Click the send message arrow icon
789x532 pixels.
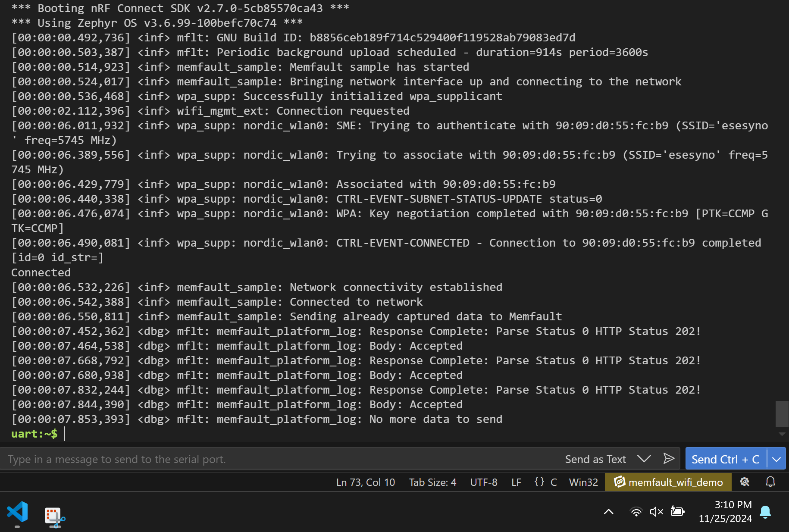point(669,459)
